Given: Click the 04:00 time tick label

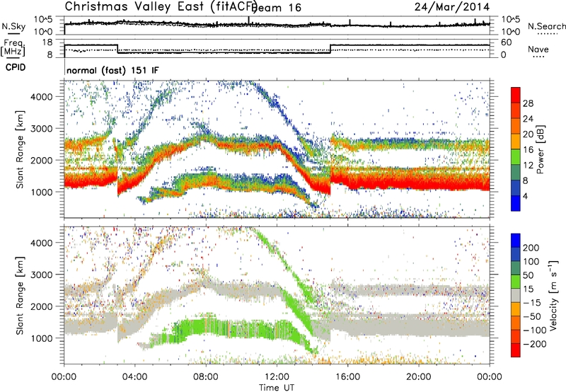Looking at the screenshot, I should [134, 377].
